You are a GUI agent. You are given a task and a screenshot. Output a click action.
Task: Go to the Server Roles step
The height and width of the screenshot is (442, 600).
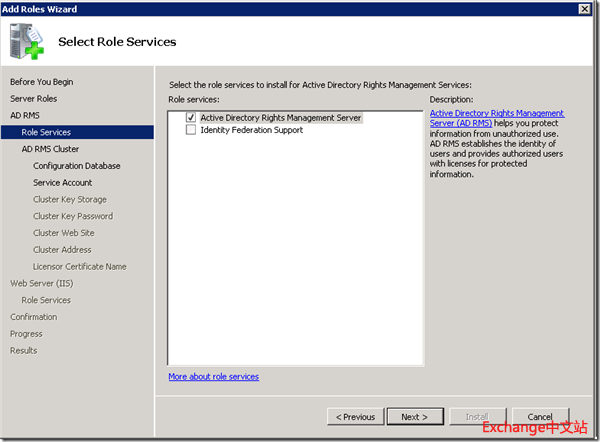pyautogui.click(x=33, y=99)
